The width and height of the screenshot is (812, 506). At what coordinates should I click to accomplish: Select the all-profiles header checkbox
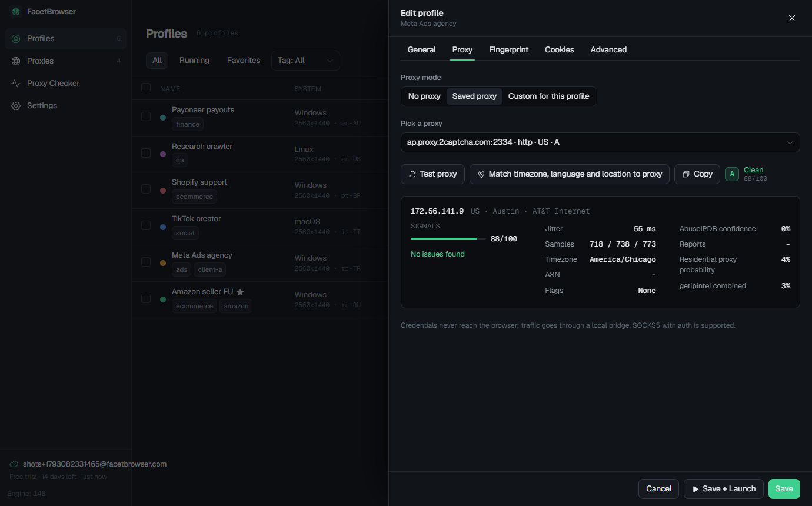point(146,88)
